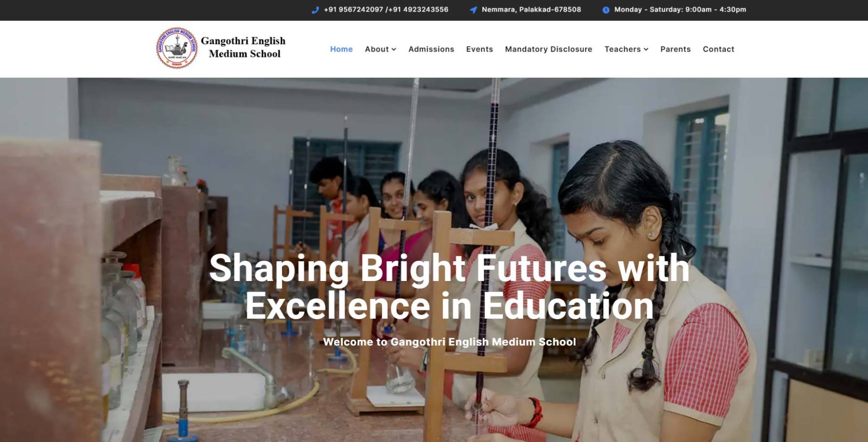This screenshot has width=868, height=442.
Task: Click the clock icon beside opening hours
Action: 606,10
